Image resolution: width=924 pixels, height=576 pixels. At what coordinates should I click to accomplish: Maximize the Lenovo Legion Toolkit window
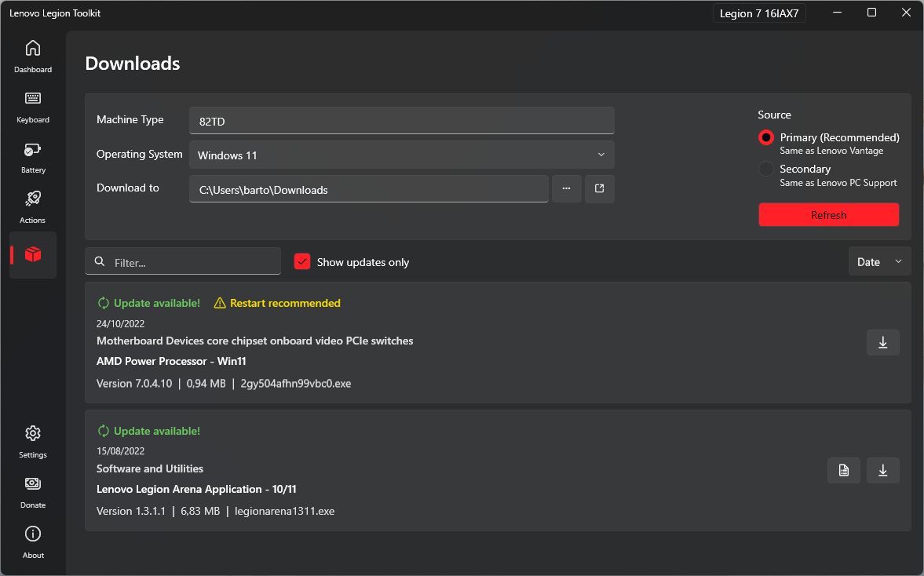[871, 13]
